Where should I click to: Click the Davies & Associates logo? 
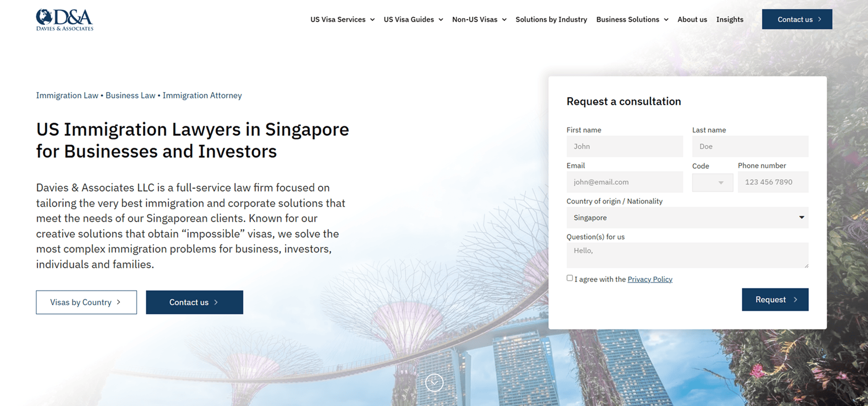pyautogui.click(x=64, y=20)
